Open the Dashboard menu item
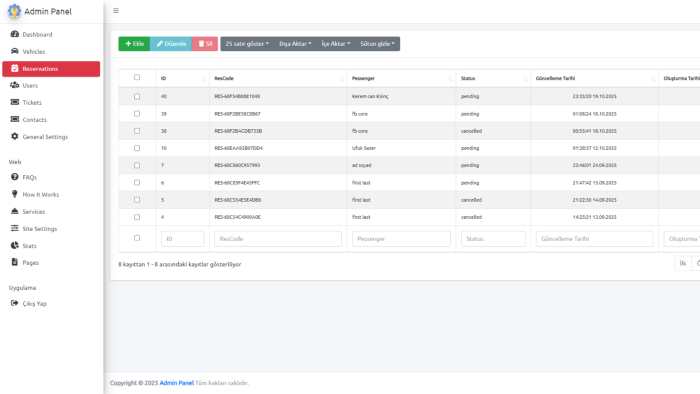Screen dimensions: 700x394 pyautogui.click(x=51, y=34)
